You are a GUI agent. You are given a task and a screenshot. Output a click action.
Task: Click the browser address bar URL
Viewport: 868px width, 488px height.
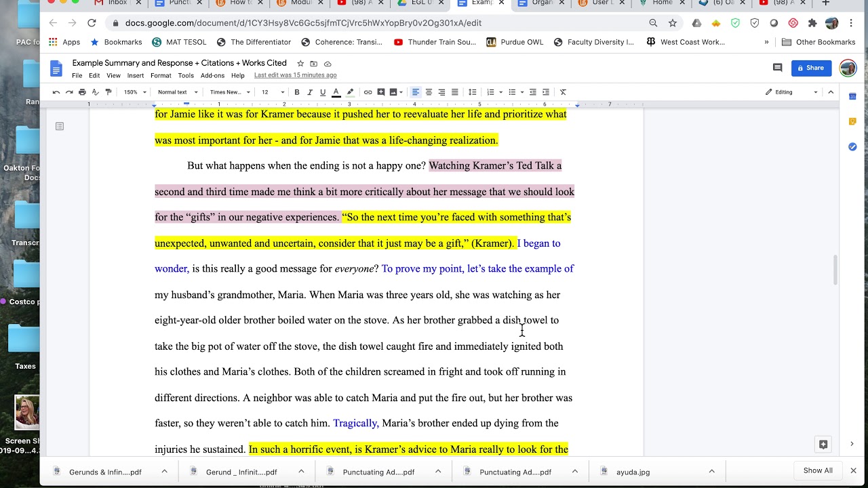click(x=303, y=23)
